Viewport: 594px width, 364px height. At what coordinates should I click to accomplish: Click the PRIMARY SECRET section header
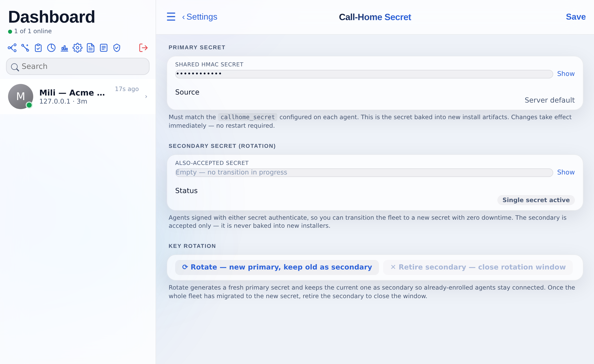click(197, 48)
